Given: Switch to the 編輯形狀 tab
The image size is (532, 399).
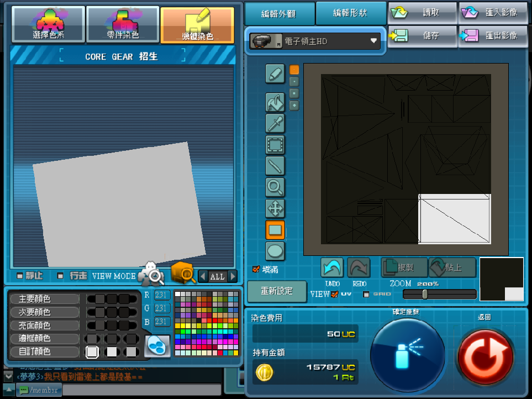Looking at the screenshot, I should pyautogui.click(x=350, y=13).
